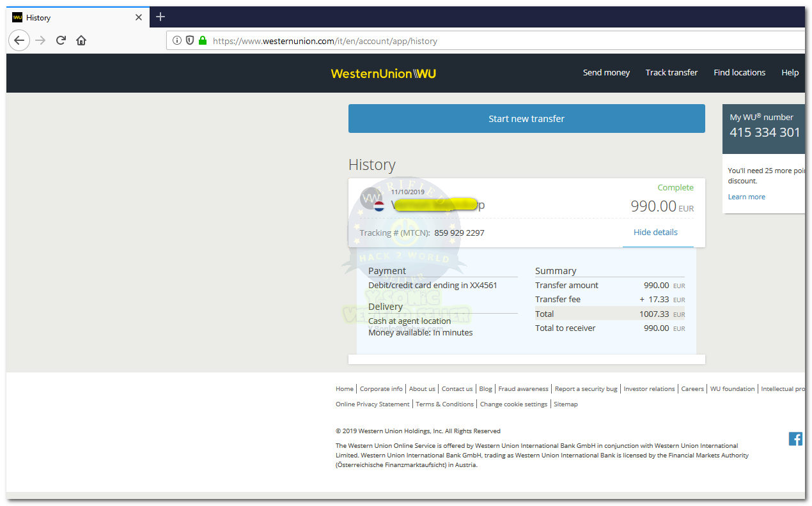Collapse transfer with Hide details
812x506 pixels.
655,233
